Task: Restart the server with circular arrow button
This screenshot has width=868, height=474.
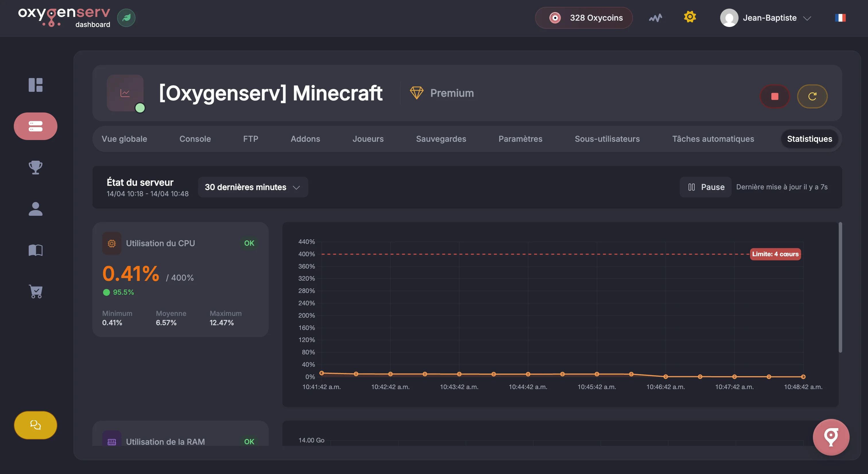Action: (x=812, y=97)
